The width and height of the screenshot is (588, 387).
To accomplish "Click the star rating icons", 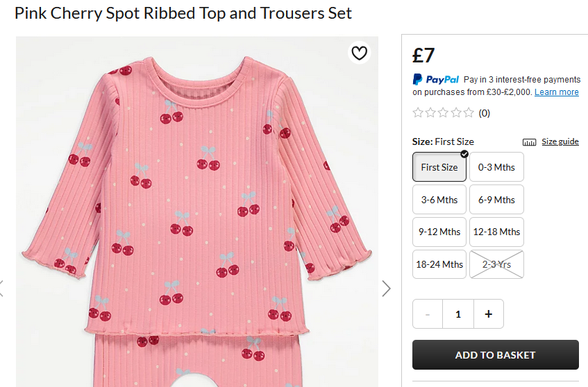I will click(x=443, y=112).
